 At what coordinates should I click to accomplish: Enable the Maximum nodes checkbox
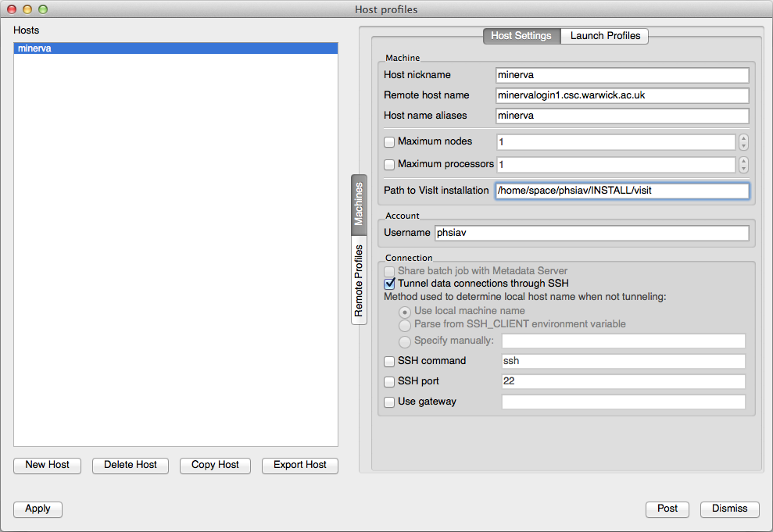coord(388,142)
